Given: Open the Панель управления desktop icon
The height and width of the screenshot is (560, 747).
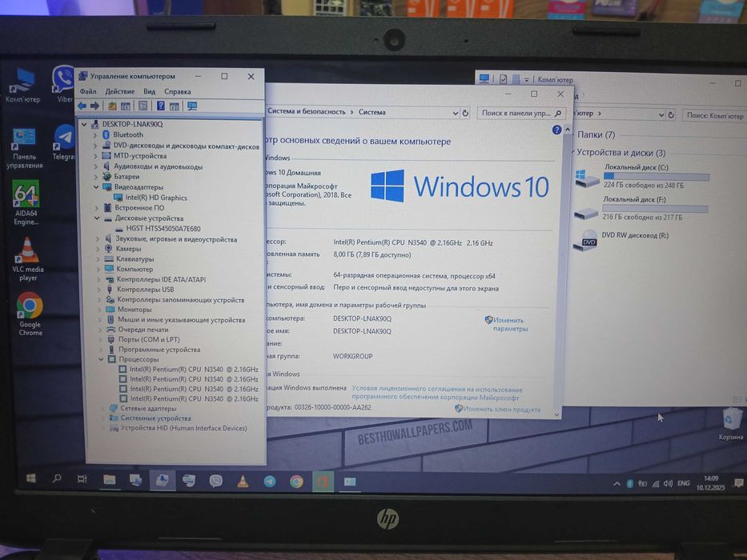Looking at the screenshot, I should tap(24, 149).
